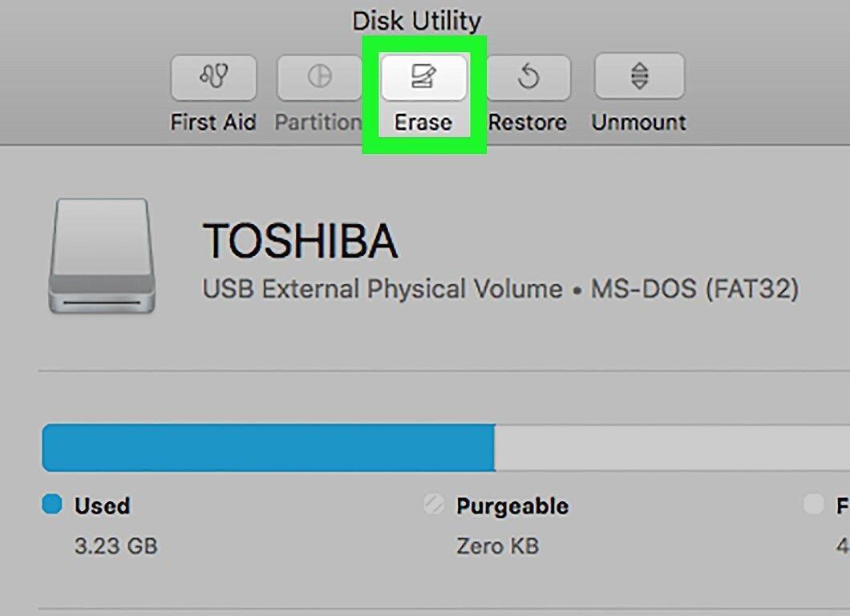Click the Restore arrow icon
Viewport: 850px width, 616px height.
coord(528,77)
